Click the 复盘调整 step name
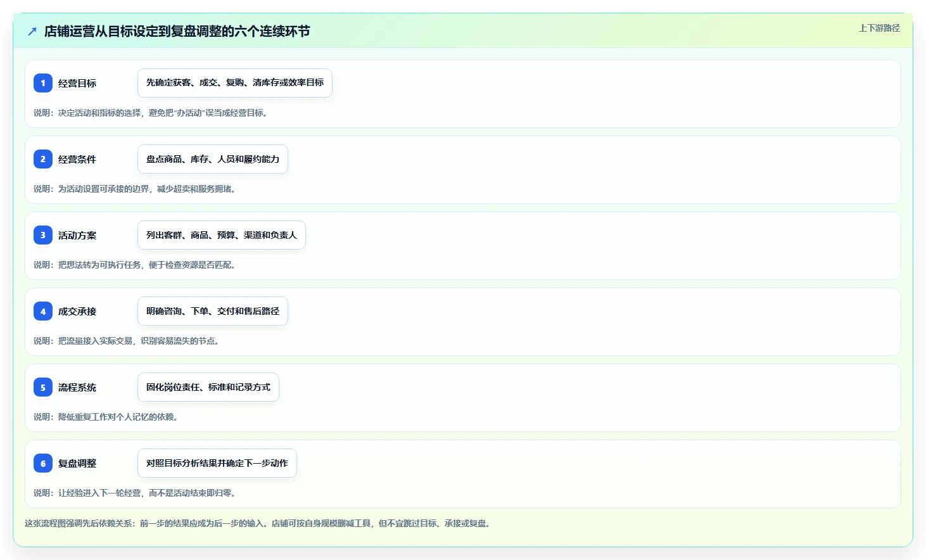926x560 pixels. (x=77, y=463)
